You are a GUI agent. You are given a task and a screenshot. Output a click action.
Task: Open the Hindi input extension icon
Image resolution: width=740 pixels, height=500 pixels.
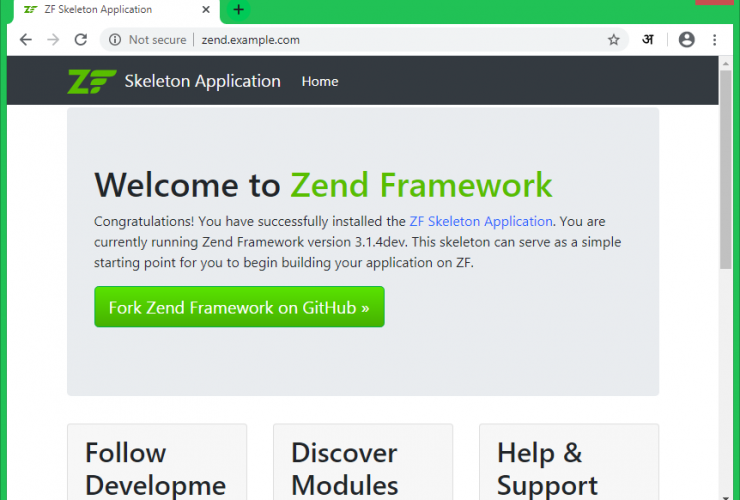tap(648, 40)
